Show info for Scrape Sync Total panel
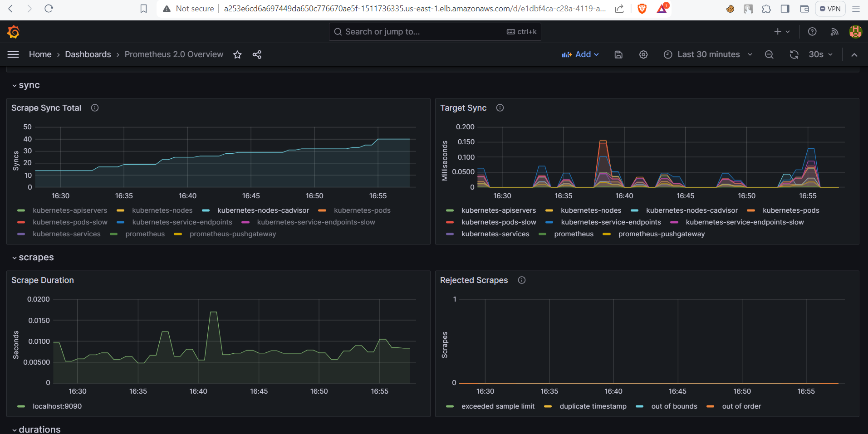This screenshot has height=434, width=868. point(95,108)
